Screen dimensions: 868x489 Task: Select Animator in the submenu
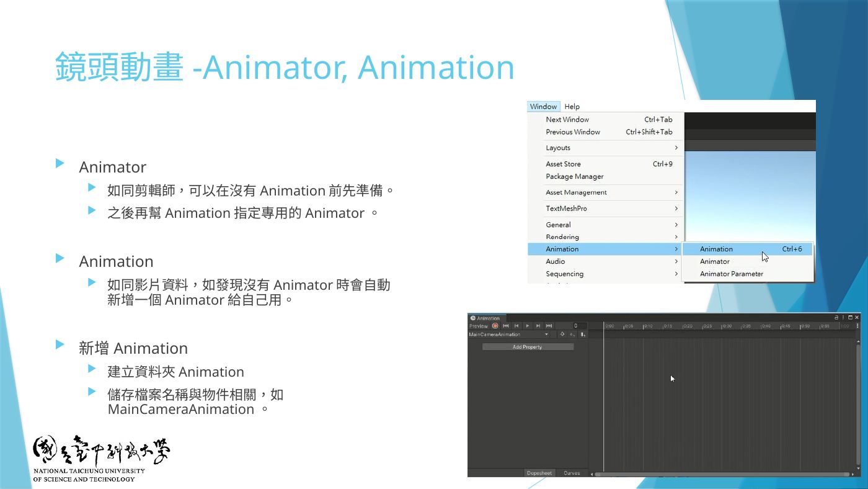point(748,262)
